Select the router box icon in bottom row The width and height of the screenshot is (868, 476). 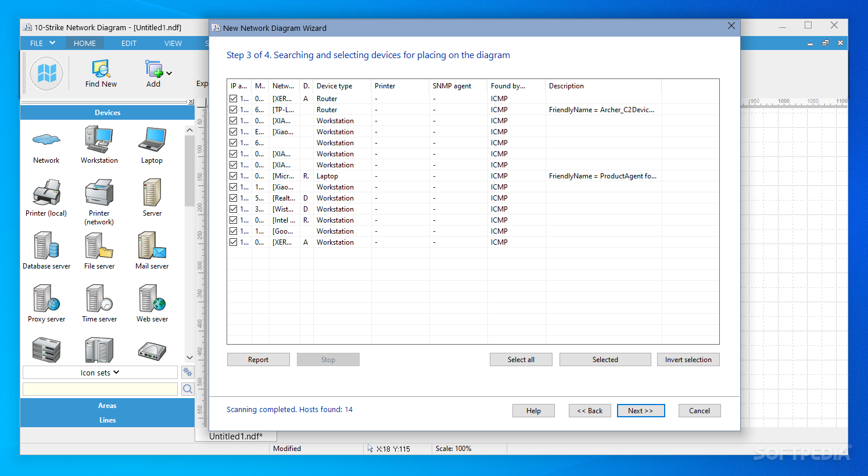(x=152, y=350)
